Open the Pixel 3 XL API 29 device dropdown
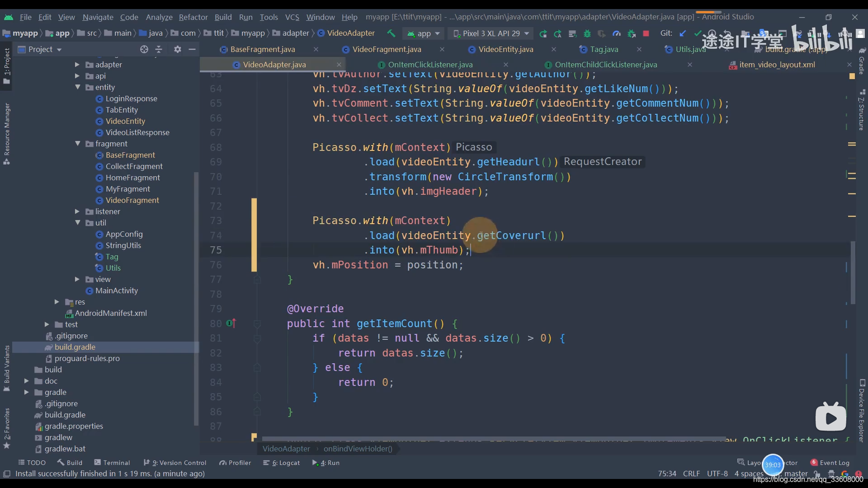The image size is (868, 488). [491, 33]
